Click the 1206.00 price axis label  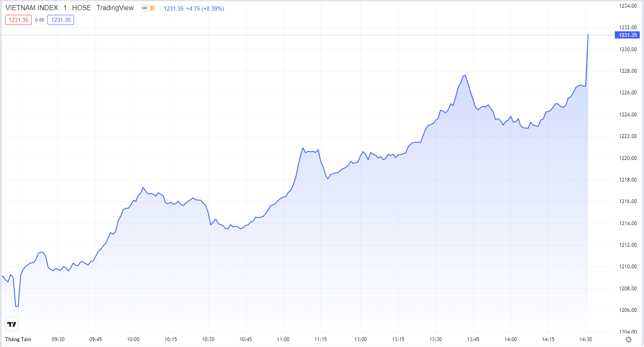628,310
